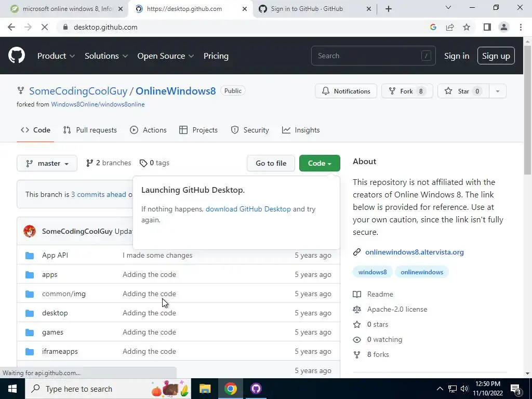Open the master branch dropdown
Viewport: 532px width, 399px height.
point(47,163)
